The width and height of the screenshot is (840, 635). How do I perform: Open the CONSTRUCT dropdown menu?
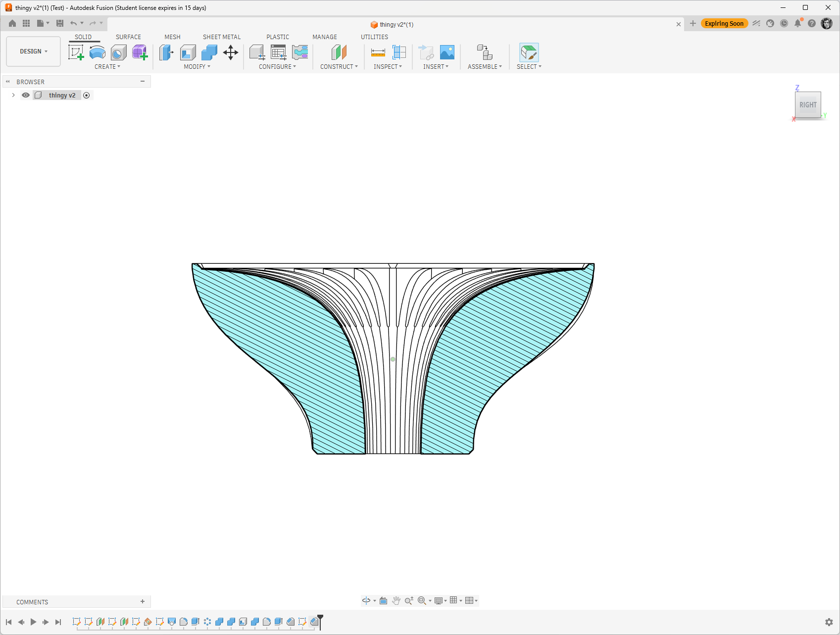tap(339, 67)
